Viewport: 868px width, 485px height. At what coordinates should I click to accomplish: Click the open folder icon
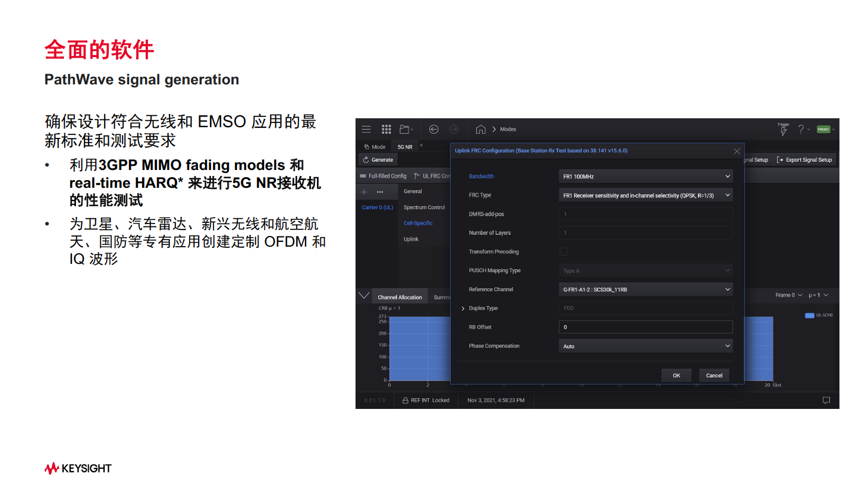coord(405,129)
